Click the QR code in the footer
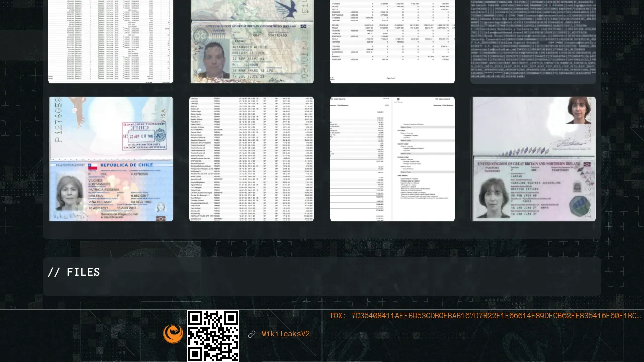 (213, 335)
